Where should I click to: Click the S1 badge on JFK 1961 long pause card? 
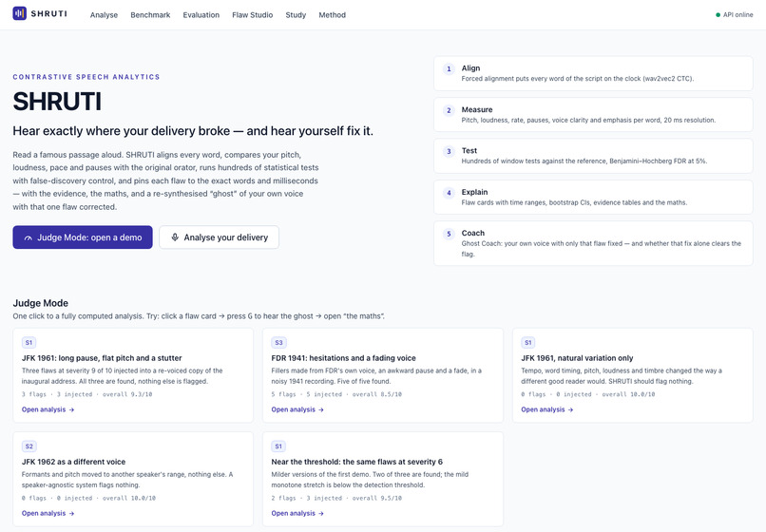pyautogui.click(x=29, y=342)
